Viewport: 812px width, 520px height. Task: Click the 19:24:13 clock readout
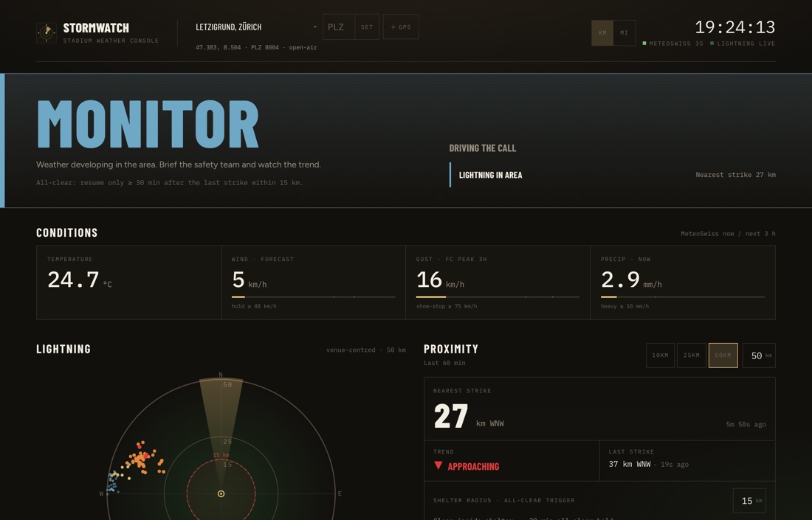coord(734,27)
